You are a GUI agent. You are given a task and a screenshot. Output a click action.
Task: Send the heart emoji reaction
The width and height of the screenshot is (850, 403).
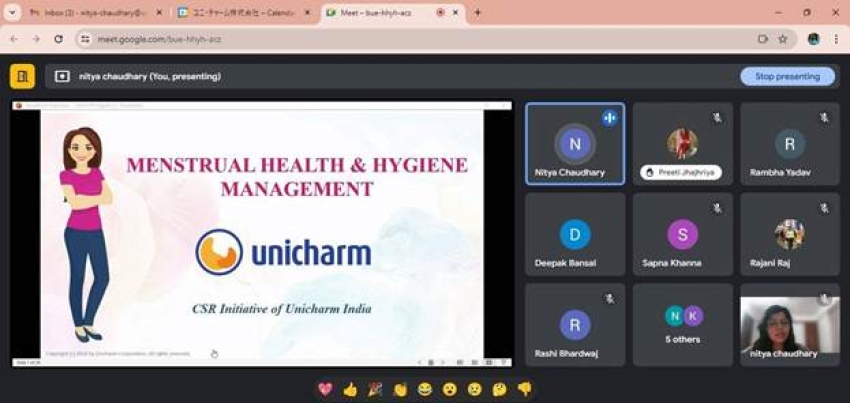pos(325,389)
